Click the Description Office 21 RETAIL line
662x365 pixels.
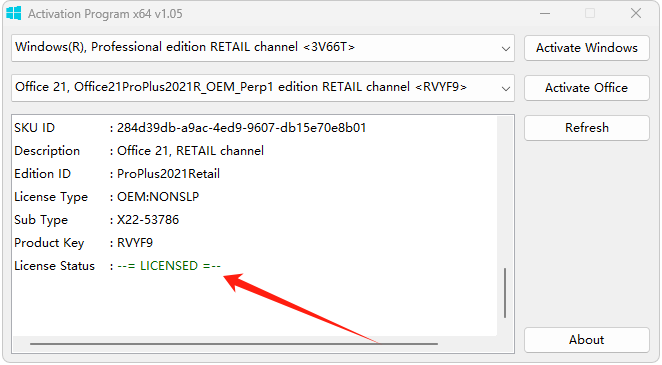139,151
